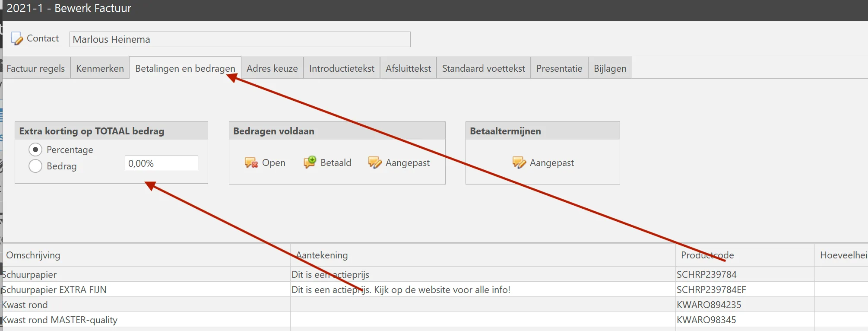Click the discount field showing 0,00%
This screenshot has width=868, height=331.
click(x=162, y=163)
